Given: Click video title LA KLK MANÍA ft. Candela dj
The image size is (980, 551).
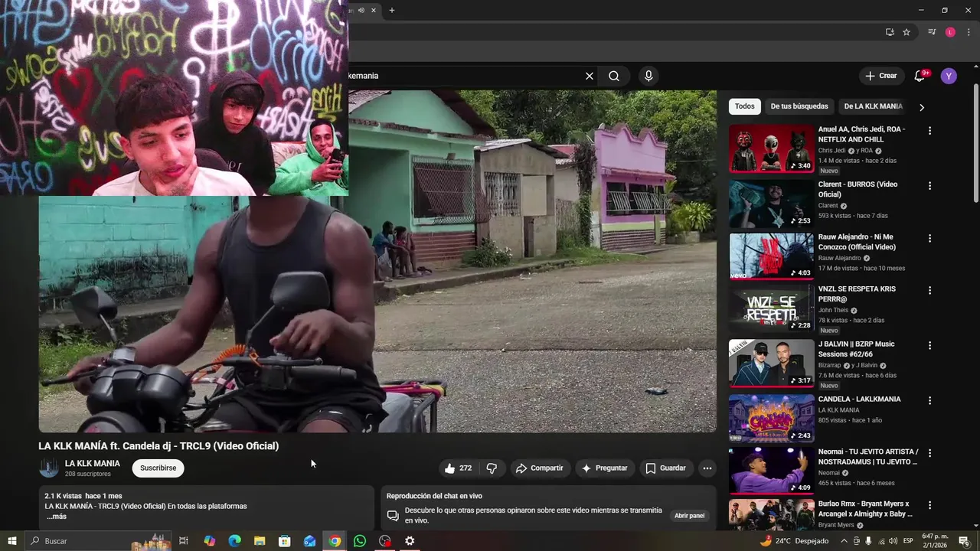Looking at the screenshot, I should pos(158,445).
